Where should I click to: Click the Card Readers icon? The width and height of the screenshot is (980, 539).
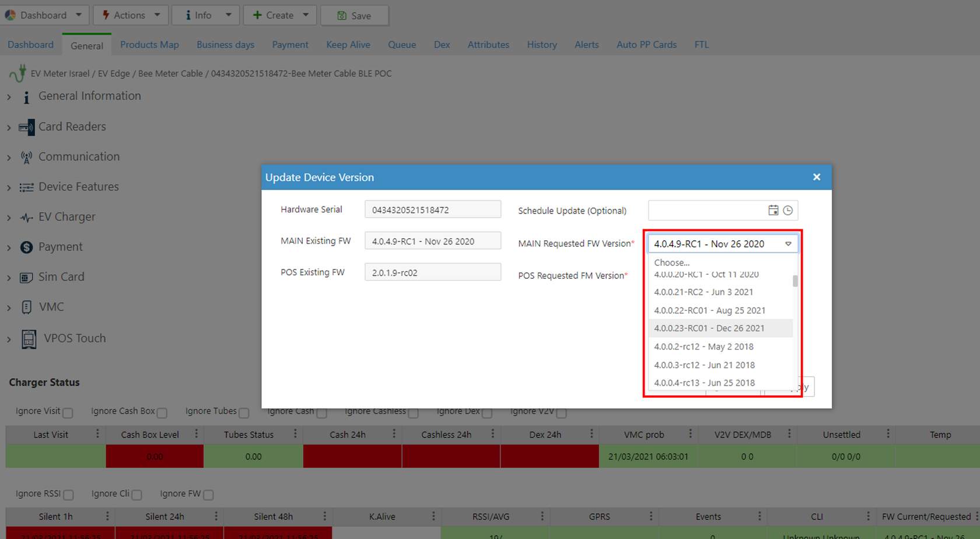coord(26,127)
